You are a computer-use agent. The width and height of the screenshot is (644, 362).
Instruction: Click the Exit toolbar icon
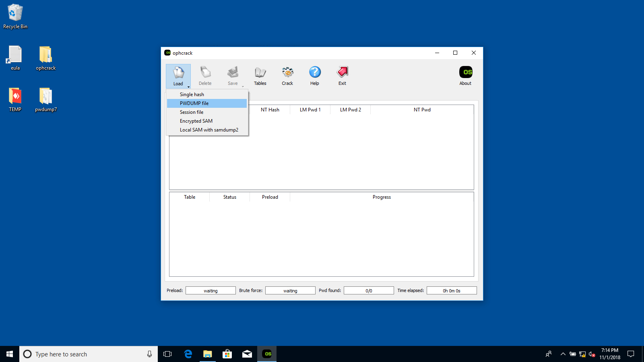tap(342, 76)
